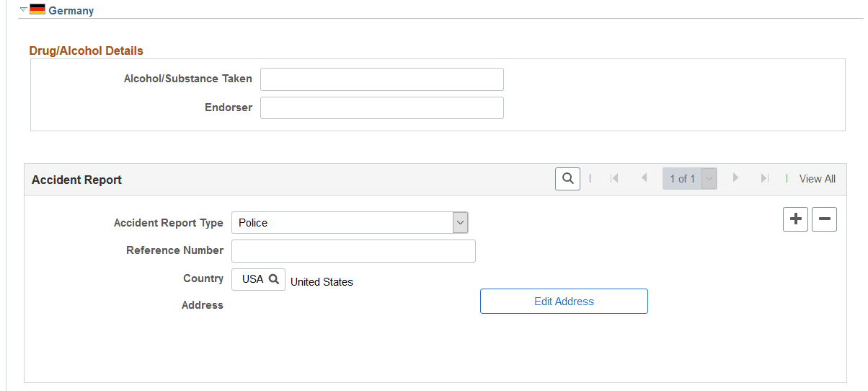Open the Country lookup magnifier
The width and height of the screenshot is (868, 391).
(274, 279)
